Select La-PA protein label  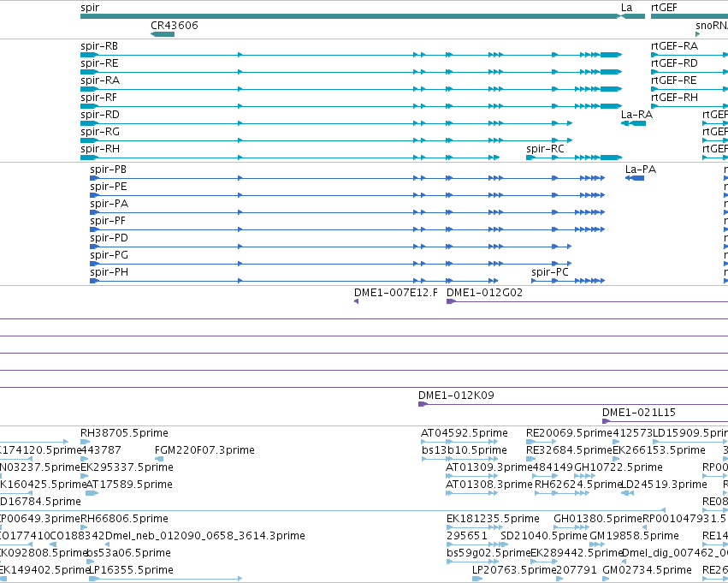tap(640, 170)
